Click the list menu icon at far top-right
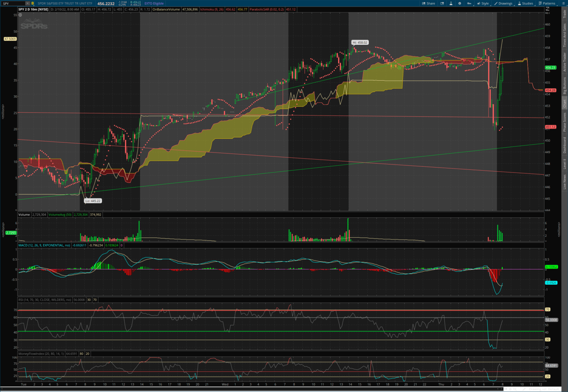 click(x=563, y=3)
